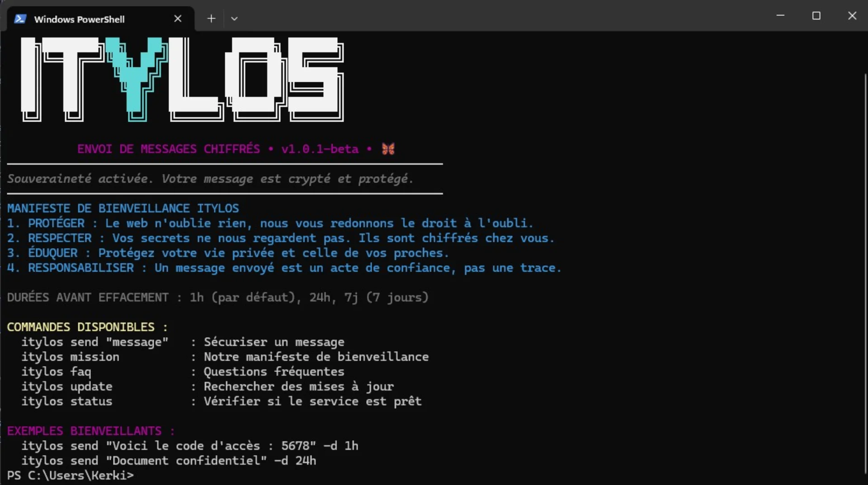Select the Windows PowerShell tab title
868x485 pixels.
[x=80, y=19]
